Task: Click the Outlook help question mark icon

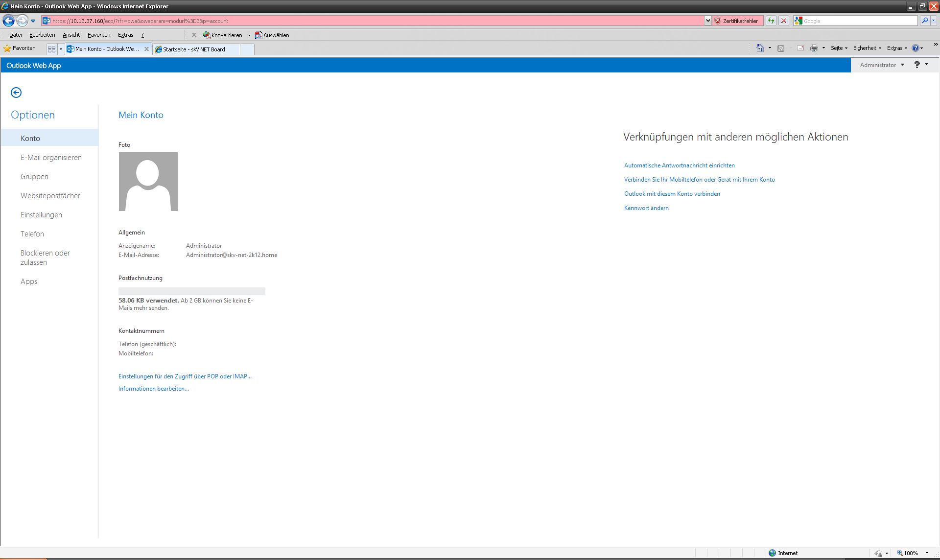Action: 916,65
